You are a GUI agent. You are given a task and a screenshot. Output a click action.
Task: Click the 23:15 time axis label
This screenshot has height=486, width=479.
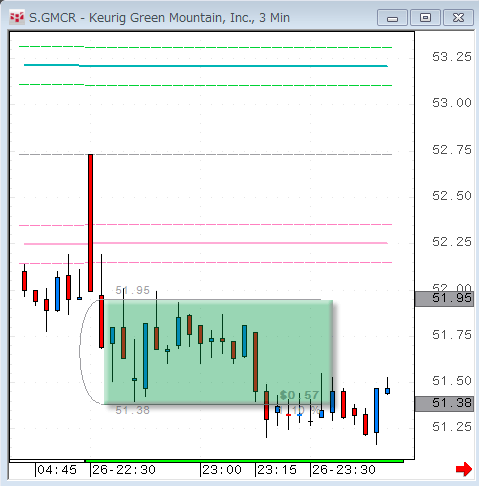tap(277, 470)
